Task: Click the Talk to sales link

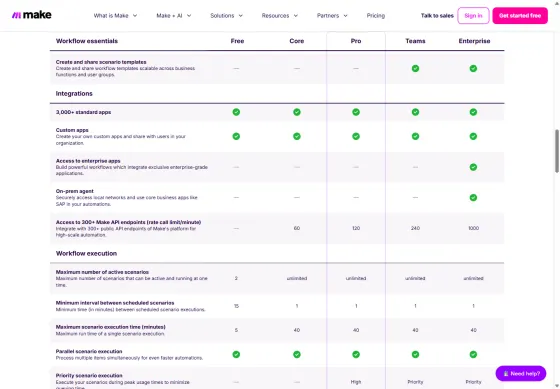Action: [x=437, y=16]
